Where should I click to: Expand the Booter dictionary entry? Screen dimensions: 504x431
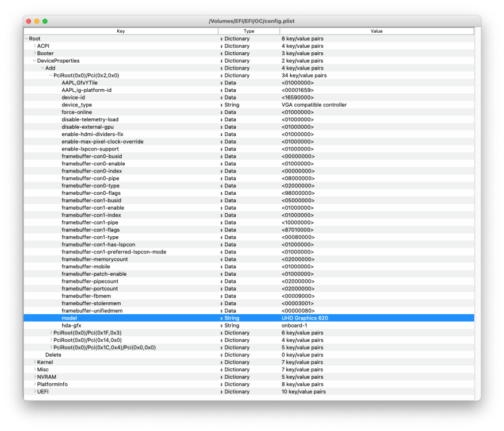click(34, 53)
